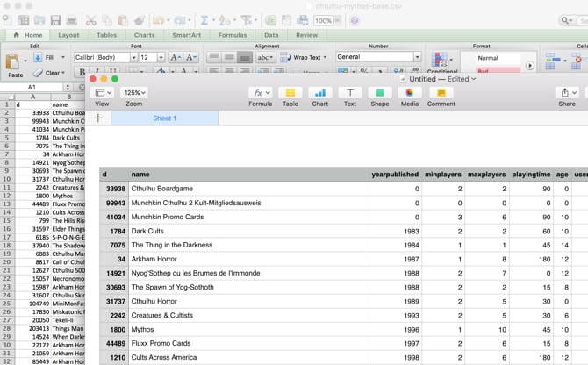Click the Paste clipboard icon in top toolbar
The height and width of the screenshot is (365, 588).
pyautogui.click(x=123, y=20)
